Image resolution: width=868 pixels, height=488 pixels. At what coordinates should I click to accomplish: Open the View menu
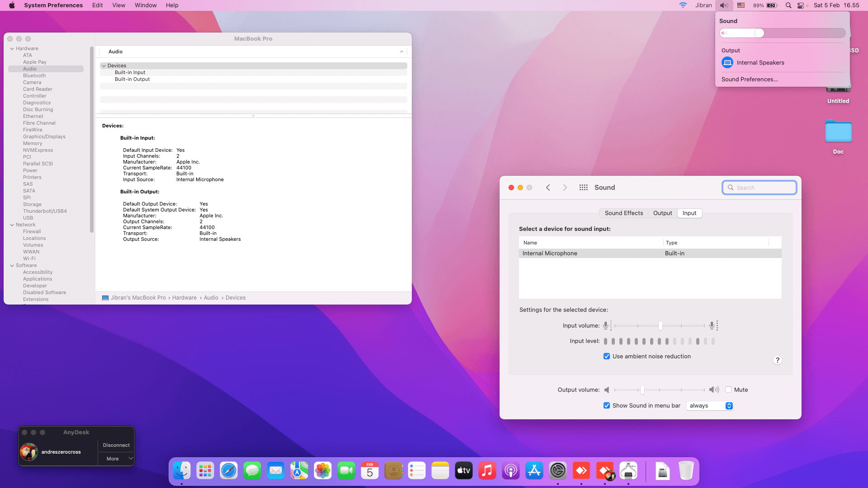coord(118,5)
